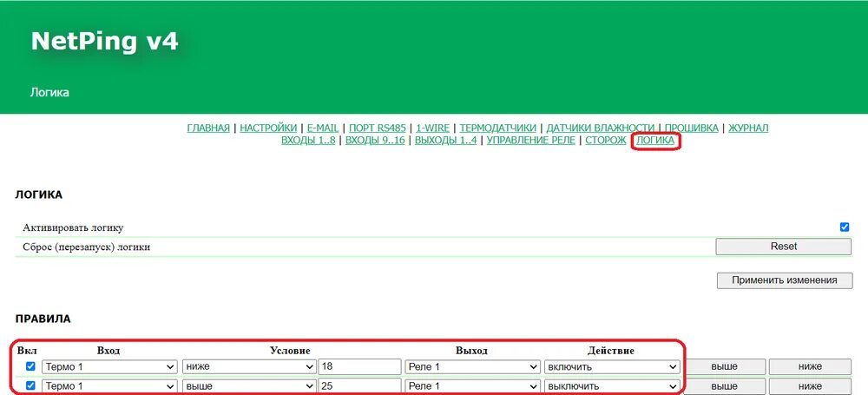Viewport: 868px width, 395px height.
Task: Click the NetPing v4 title
Action: point(105,42)
